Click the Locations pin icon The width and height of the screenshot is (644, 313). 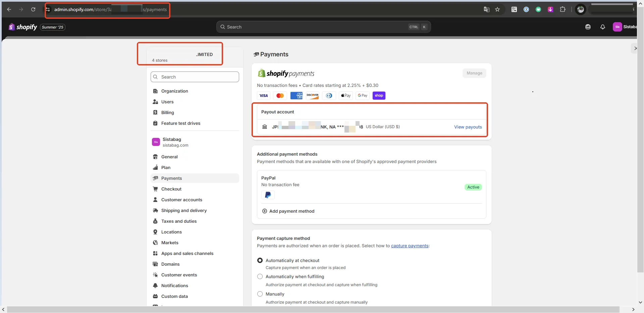[155, 232]
